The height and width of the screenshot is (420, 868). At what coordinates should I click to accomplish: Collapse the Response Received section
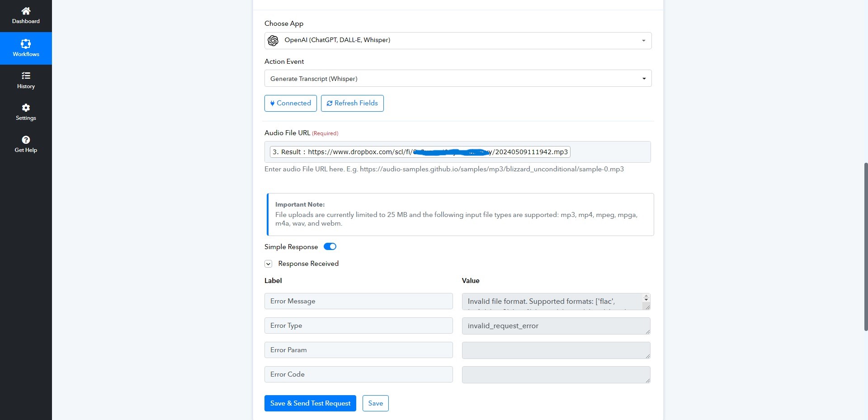pyautogui.click(x=269, y=264)
